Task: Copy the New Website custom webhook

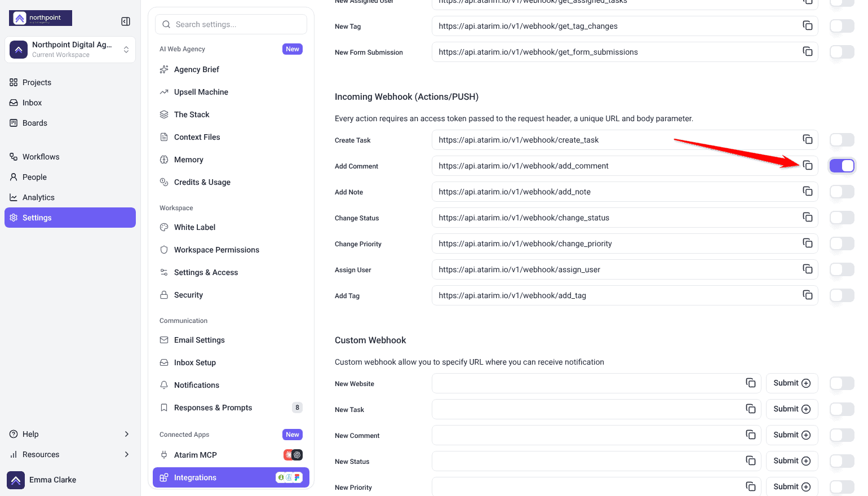Action: pos(750,383)
